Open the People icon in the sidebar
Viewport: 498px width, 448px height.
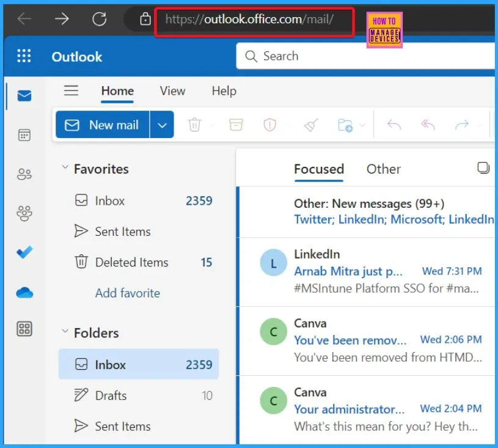pos(24,174)
